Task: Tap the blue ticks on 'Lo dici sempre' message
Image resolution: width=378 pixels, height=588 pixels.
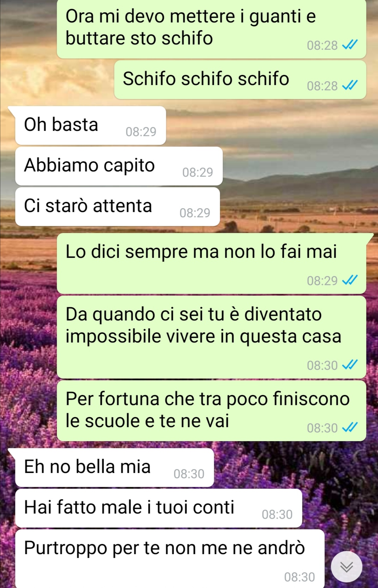Action: tap(350, 280)
